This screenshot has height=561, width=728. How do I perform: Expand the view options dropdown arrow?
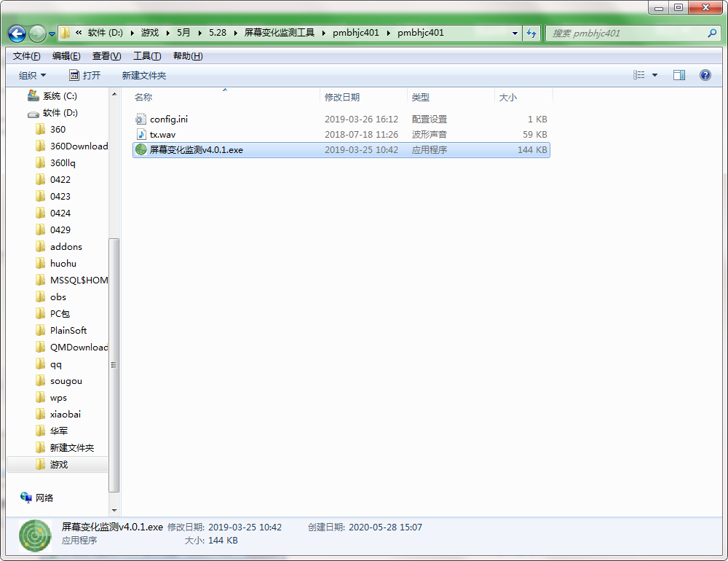click(654, 75)
